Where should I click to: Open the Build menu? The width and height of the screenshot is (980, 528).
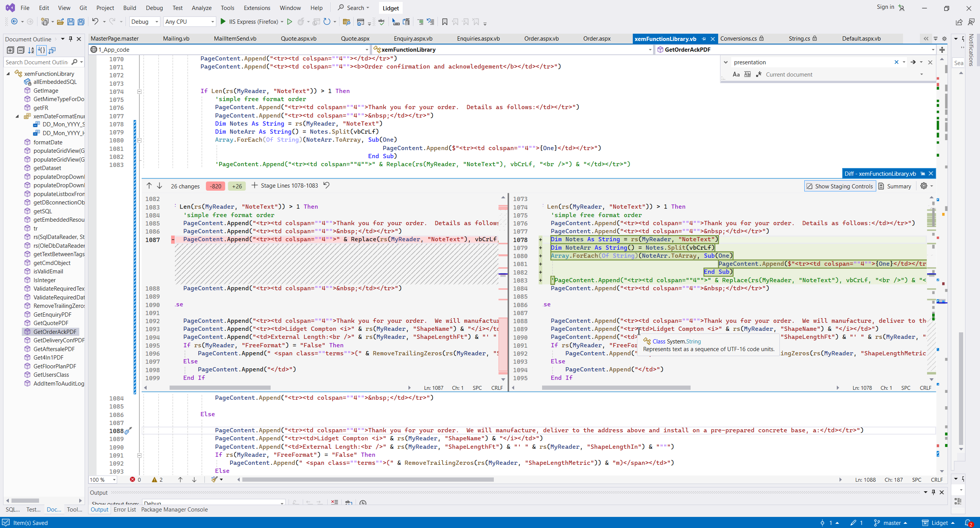click(x=129, y=8)
